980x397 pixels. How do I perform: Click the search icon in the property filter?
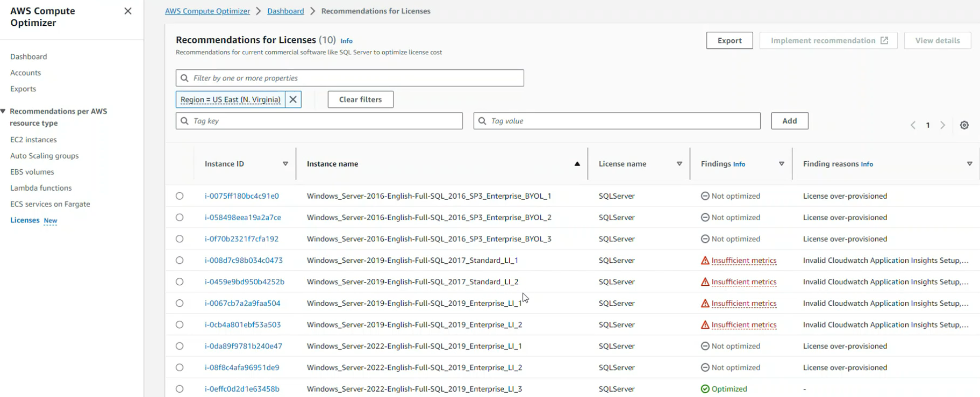pos(184,78)
